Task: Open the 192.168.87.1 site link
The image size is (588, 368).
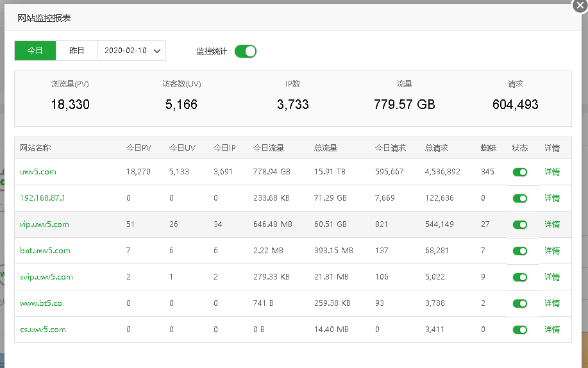Action: click(42, 198)
